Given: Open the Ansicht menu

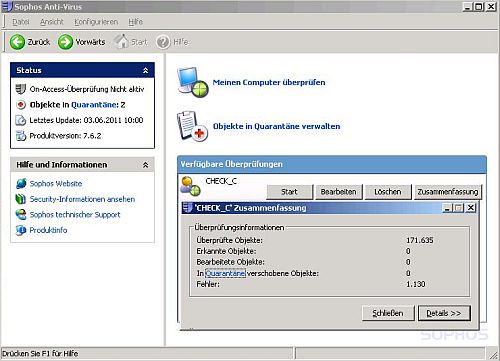Looking at the screenshot, I should pyautogui.click(x=52, y=22).
